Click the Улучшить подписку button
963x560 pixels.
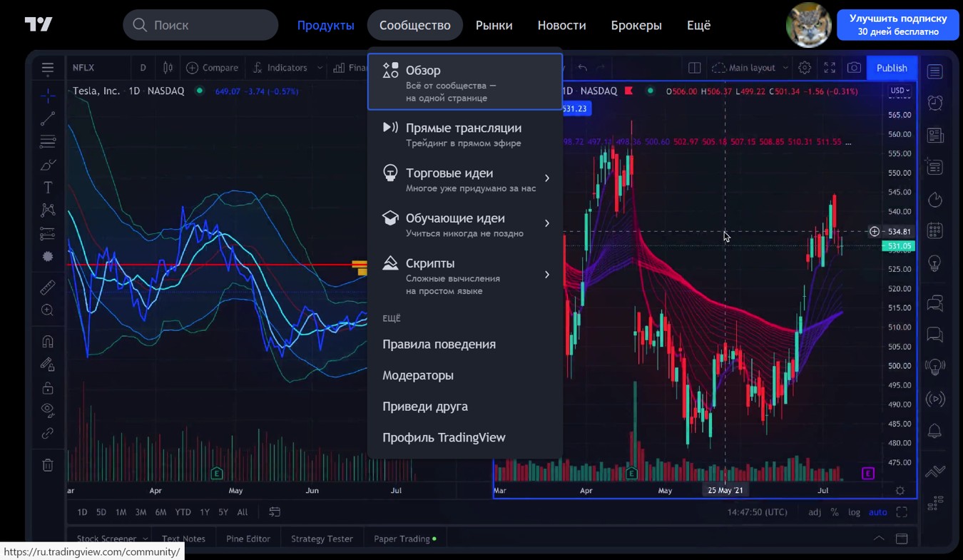coord(898,25)
